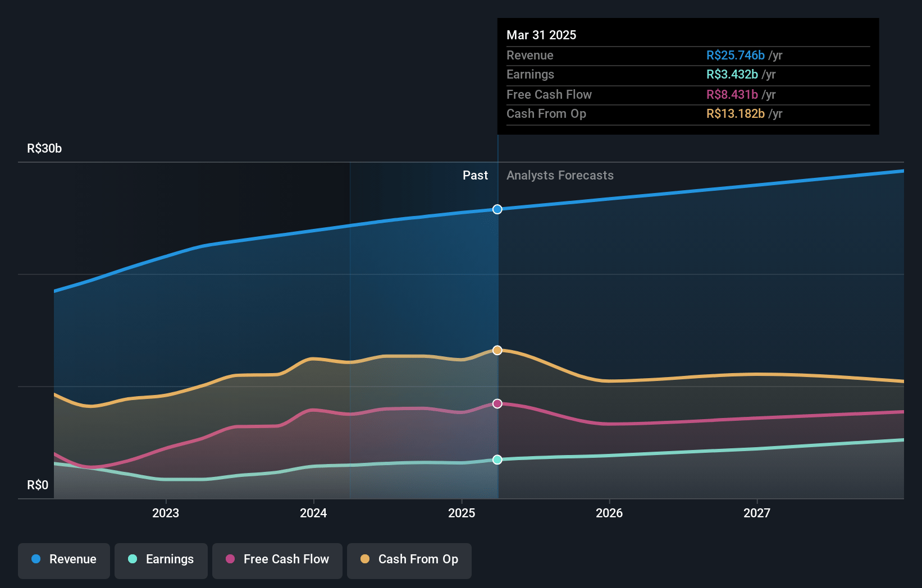Click the R$8.431b free cash flow value
Viewport: 922px width, 588px height.
[x=732, y=94]
